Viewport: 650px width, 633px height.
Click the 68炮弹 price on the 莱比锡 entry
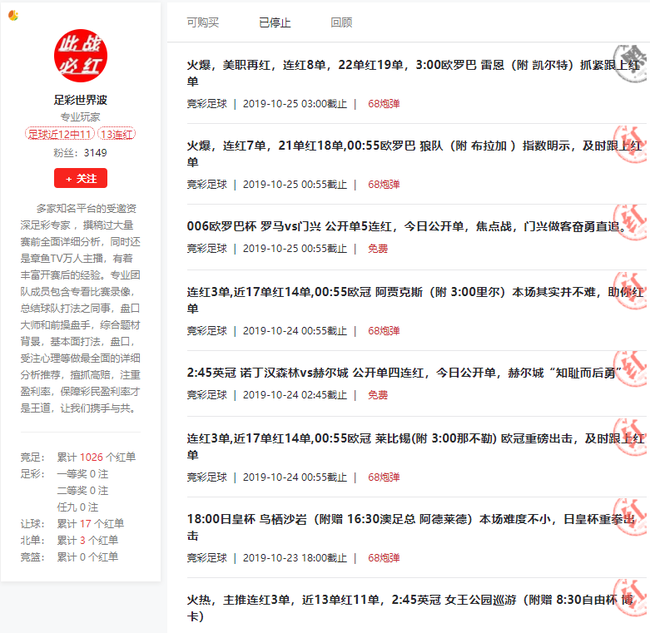click(384, 477)
